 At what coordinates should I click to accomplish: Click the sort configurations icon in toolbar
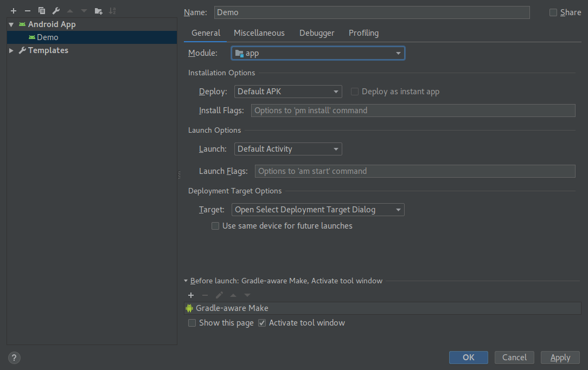click(x=113, y=10)
